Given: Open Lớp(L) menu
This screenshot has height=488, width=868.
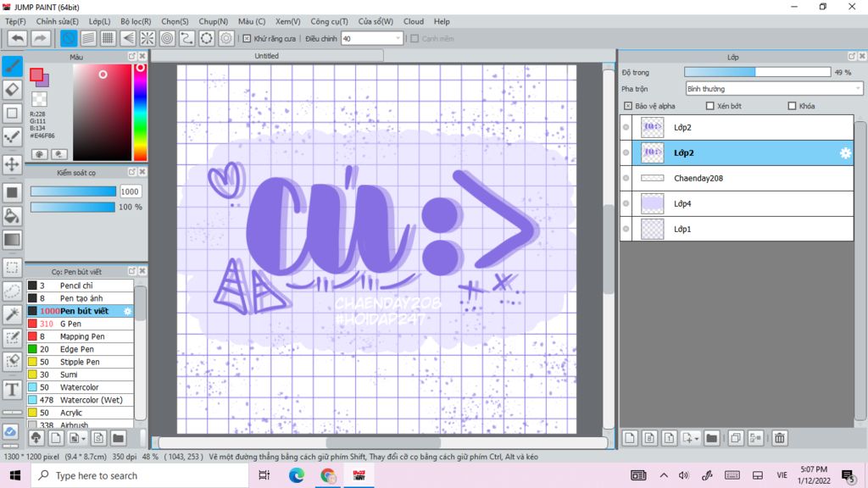Looking at the screenshot, I should [x=99, y=21].
